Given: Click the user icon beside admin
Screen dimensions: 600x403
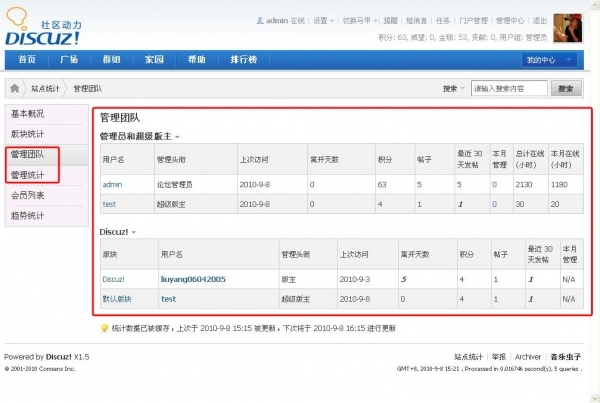Looking at the screenshot, I should (x=260, y=20).
